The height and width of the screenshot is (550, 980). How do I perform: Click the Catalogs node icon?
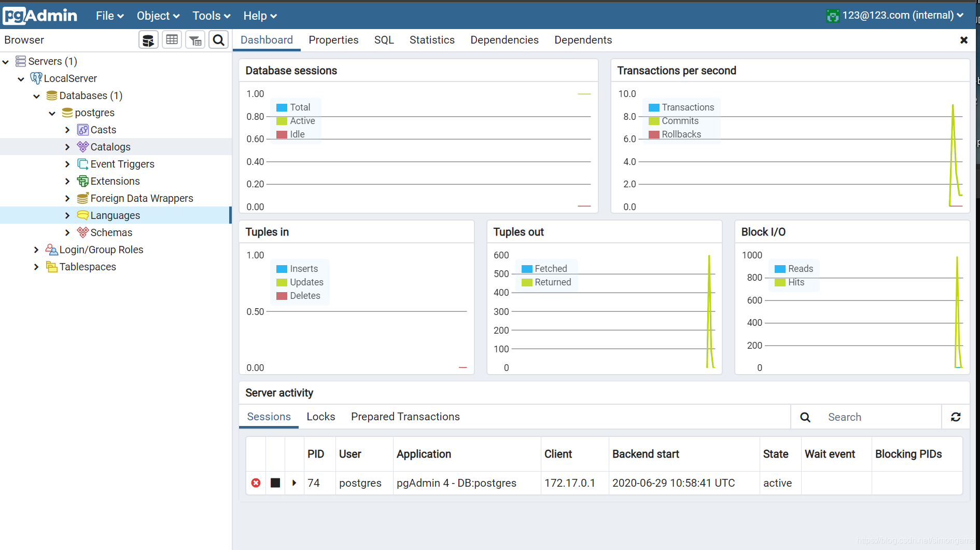(x=83, y=147)
